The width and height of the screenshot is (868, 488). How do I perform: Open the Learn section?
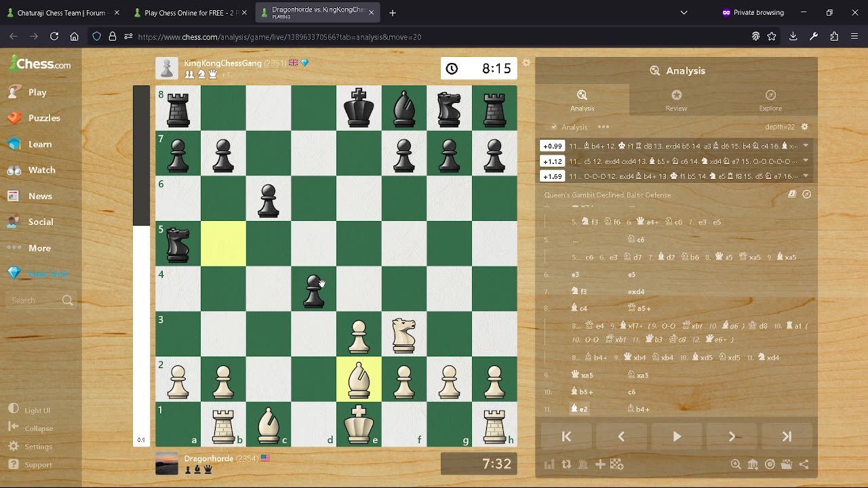30,144
